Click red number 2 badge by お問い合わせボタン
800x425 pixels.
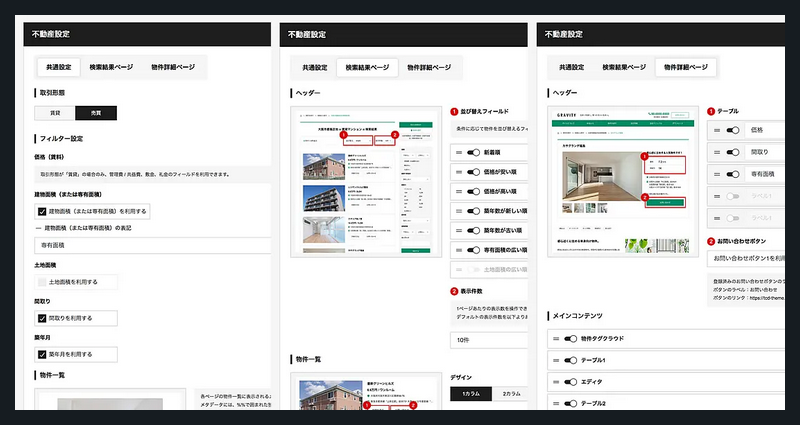711,241
